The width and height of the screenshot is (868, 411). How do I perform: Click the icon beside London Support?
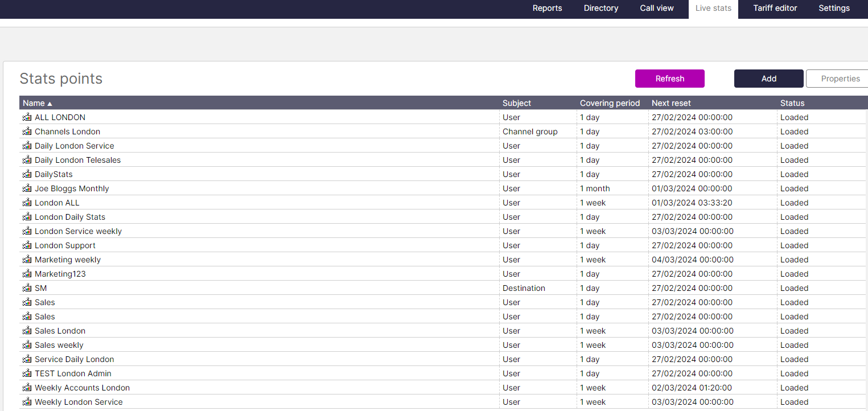(27, 245)
